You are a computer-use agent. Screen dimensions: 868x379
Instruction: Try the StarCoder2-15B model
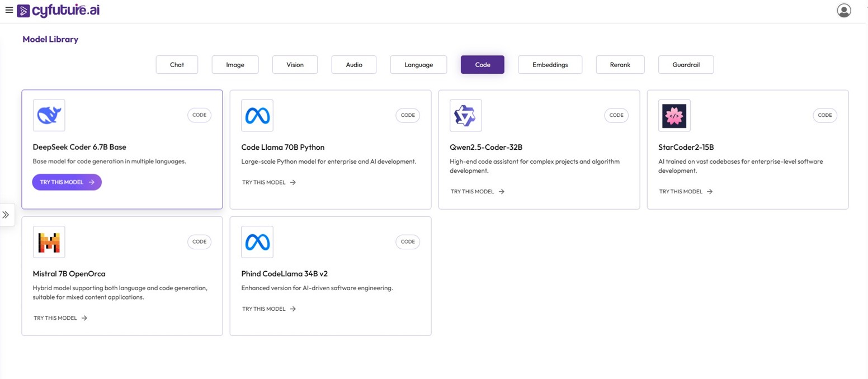[686, 191]
